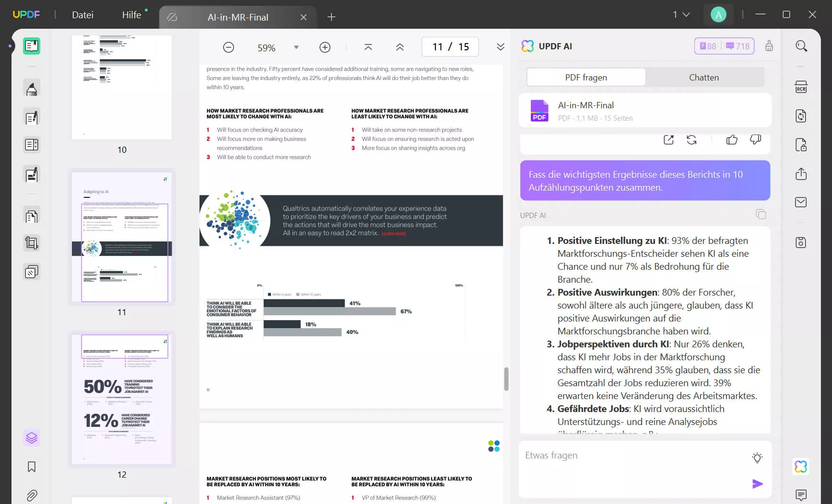Select the PDF fragen tab
The image size is (832, 504).
(x=586, y=78)
